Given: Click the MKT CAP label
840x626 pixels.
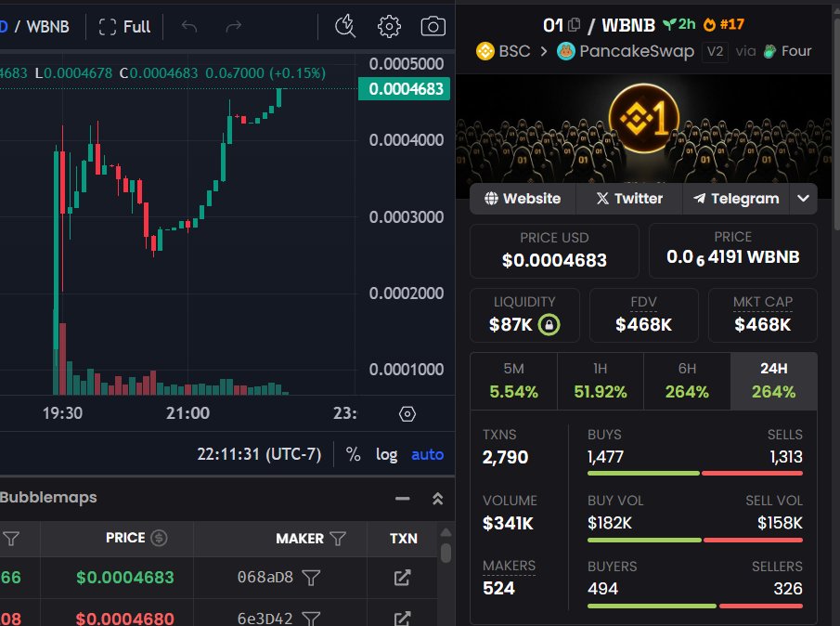Looking at the screenshot, I should point(762,302).
